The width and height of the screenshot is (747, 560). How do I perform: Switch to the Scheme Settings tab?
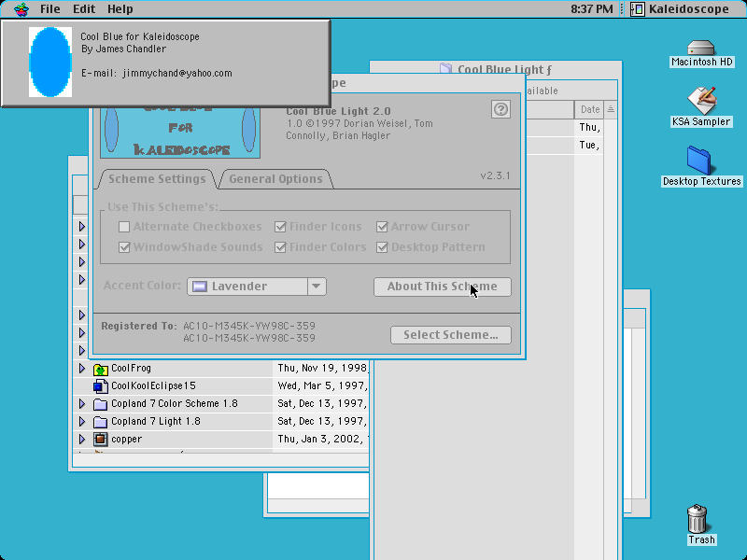click(x=157, y=179)
